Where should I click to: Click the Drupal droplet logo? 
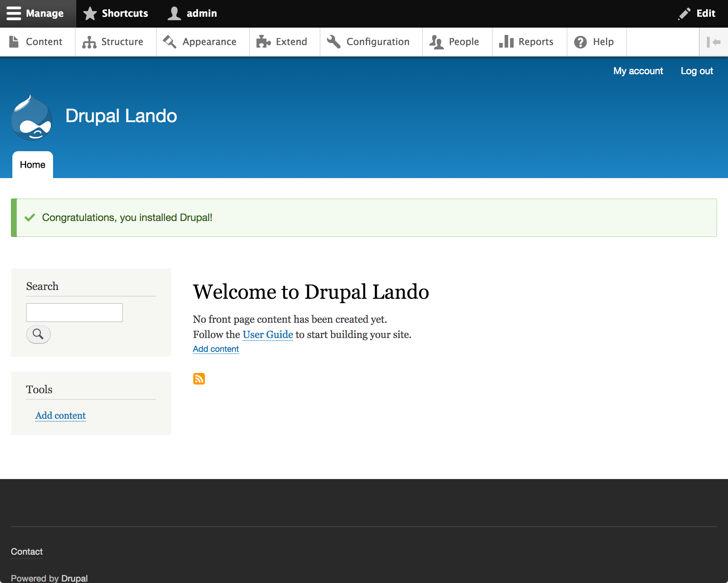(32, 118)
